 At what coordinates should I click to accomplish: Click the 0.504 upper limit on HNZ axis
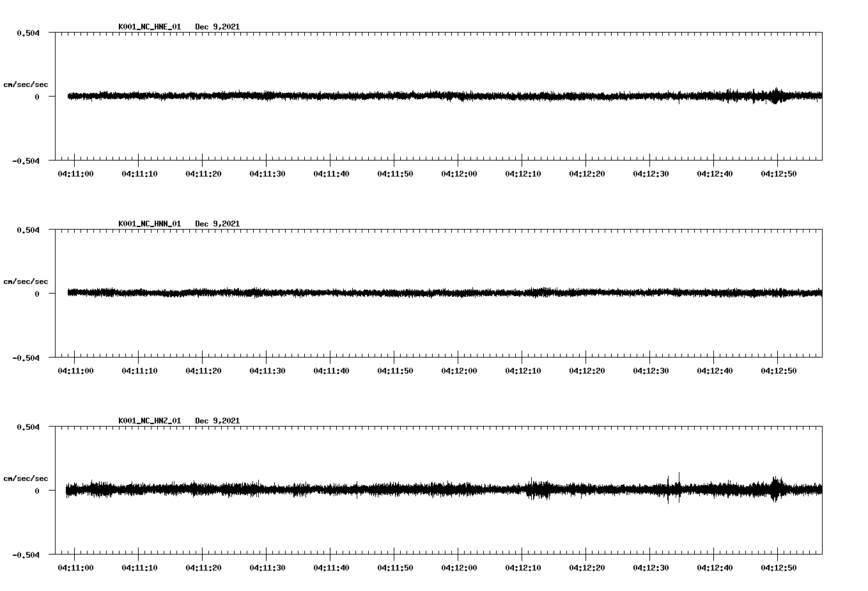pyautogui.click(x=28, y=427)
